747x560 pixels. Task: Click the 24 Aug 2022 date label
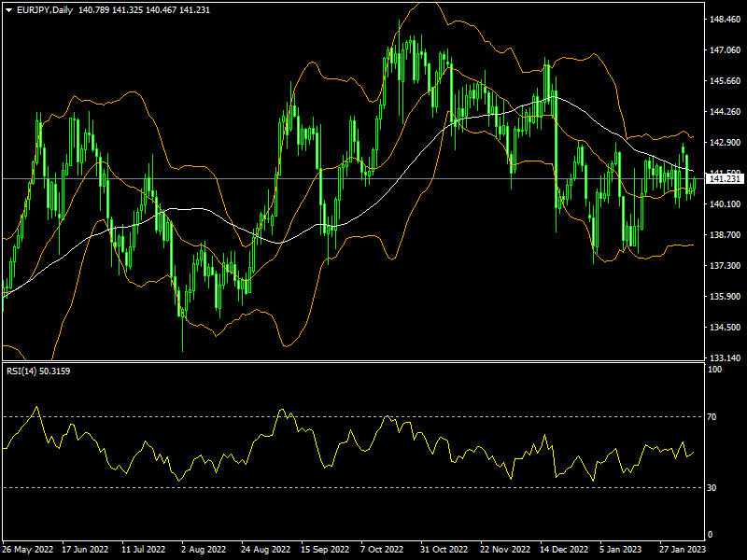[265, 550]
